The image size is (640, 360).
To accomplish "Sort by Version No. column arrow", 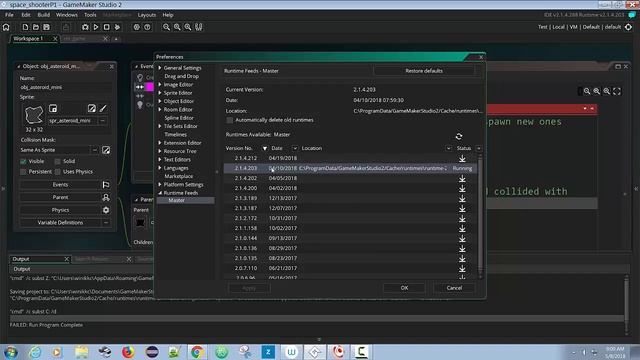I will click(x=264, y=148).
